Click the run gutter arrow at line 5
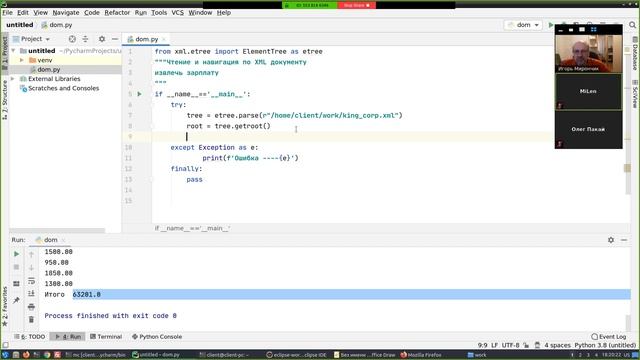This screenshot has width=640, height=360. coord(140,94)
